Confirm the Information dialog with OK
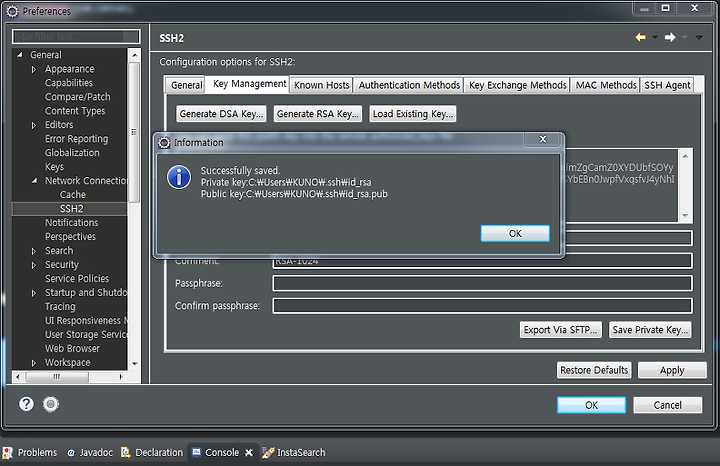Screen dimensions: 720x466 click(515, 233)
